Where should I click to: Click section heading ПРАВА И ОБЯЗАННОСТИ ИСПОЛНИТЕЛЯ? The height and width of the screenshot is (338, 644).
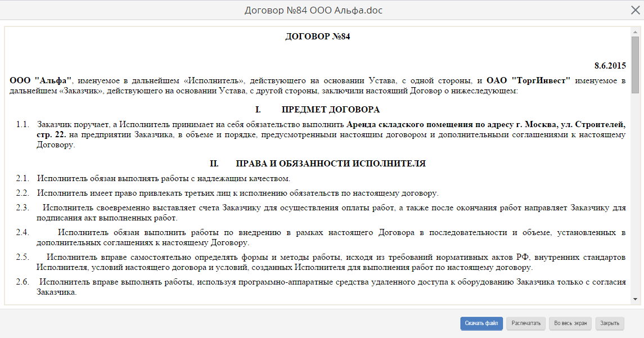(x=330, y=164)
